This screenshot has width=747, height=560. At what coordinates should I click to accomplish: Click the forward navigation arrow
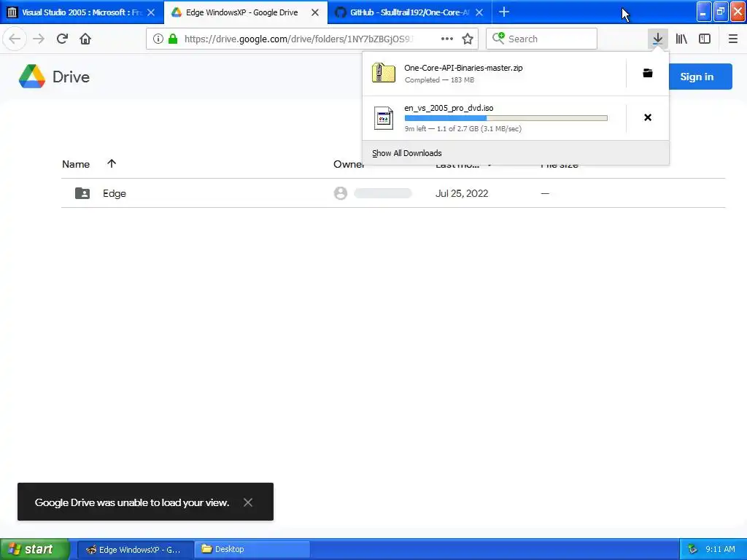click(x=39, y=39)
